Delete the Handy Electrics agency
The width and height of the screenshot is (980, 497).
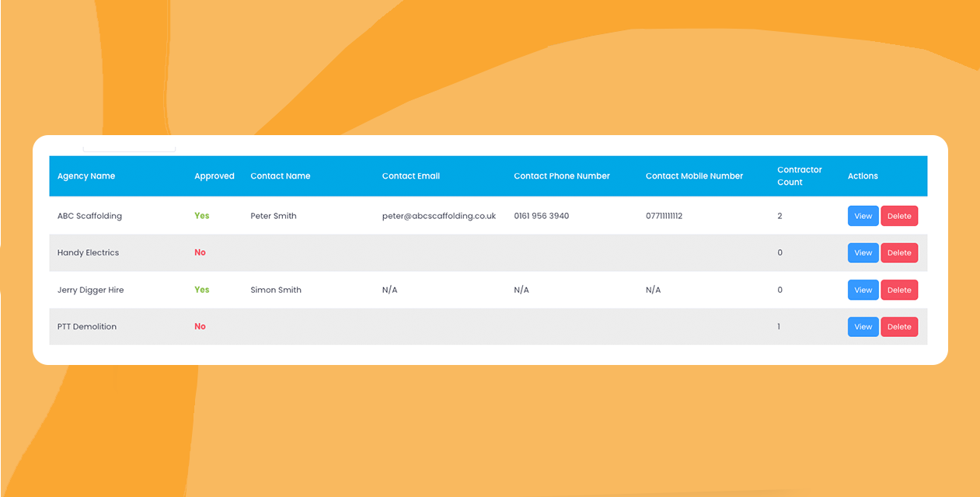coord(899,252)
